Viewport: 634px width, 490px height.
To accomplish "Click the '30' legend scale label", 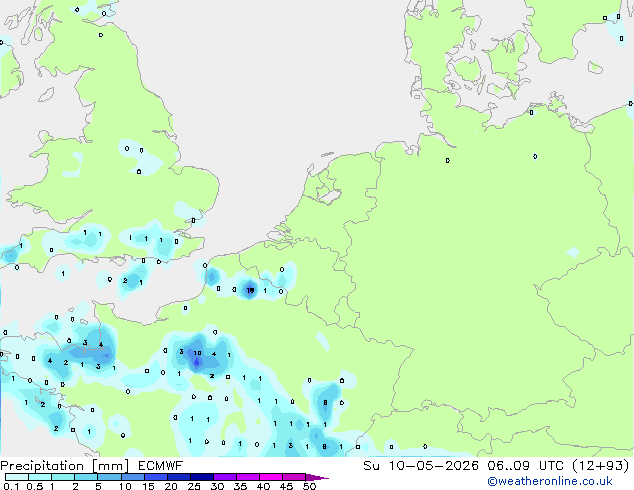I will 217,486.
